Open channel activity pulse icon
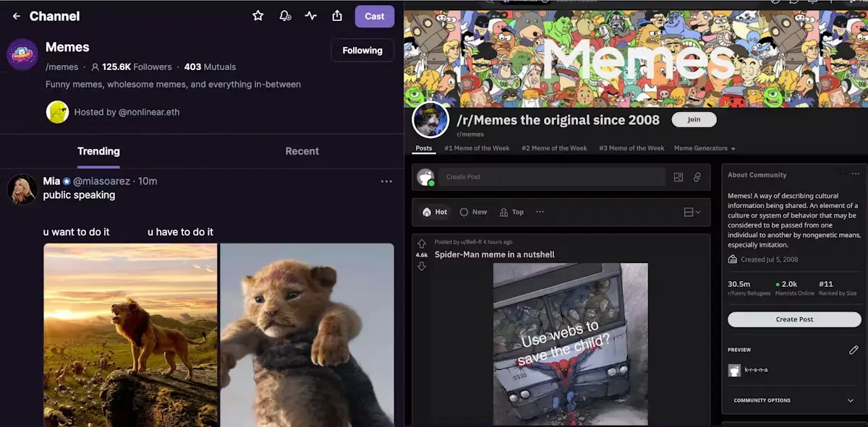Screen dimensions: 868x427 [311, 16]
